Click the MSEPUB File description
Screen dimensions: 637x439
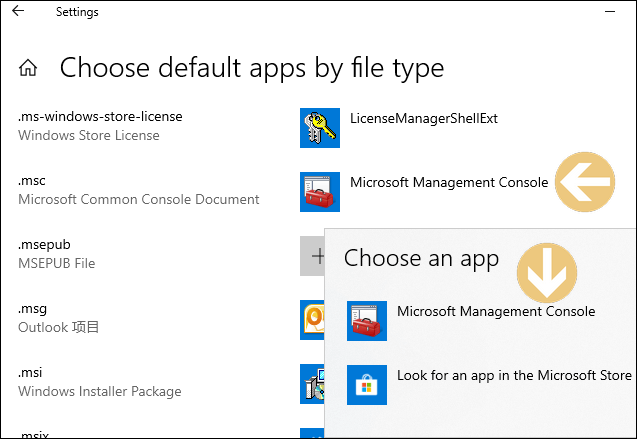pos(56,264)
